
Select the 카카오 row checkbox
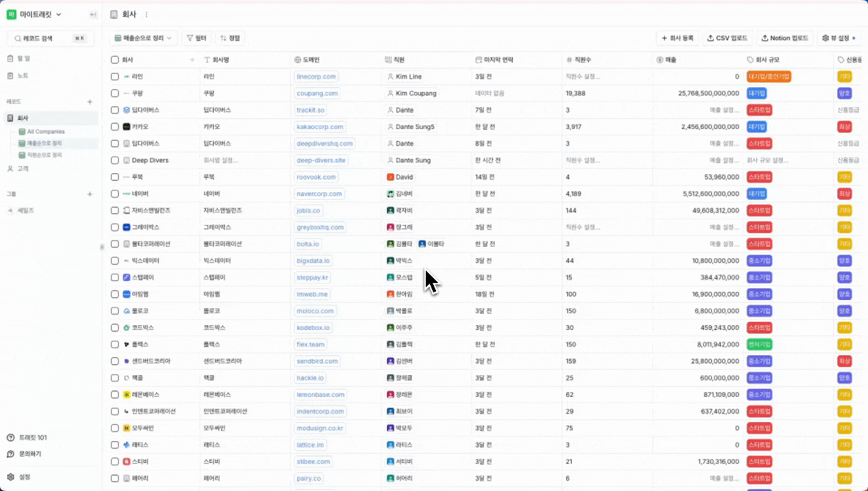tap(115, 127)
